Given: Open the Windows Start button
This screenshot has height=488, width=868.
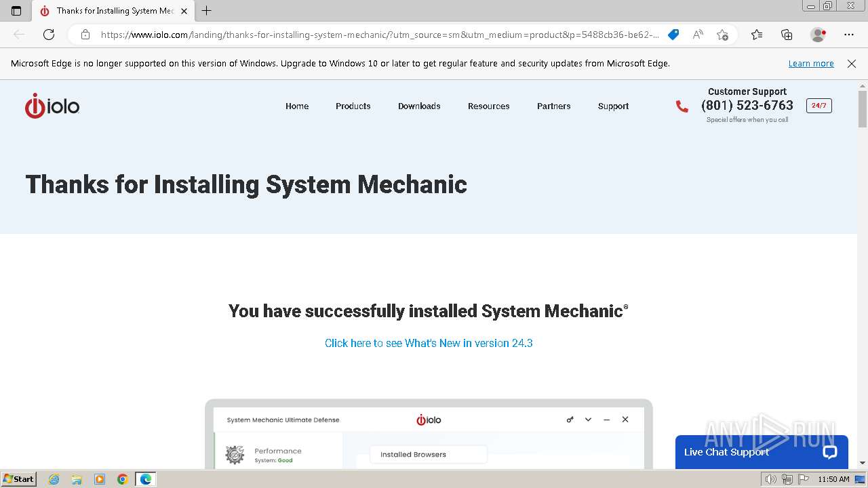Looking at the screenshot, I should [18, 479].
